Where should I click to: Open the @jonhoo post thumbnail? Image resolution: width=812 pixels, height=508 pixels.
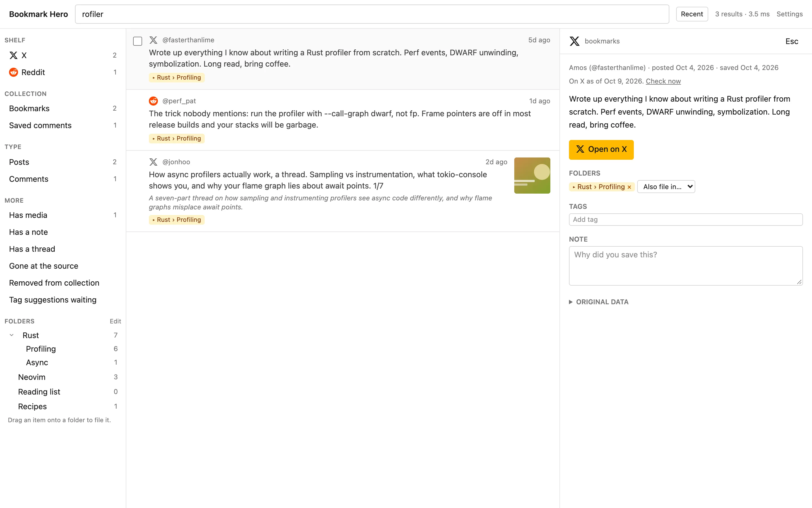click(532, 175)
